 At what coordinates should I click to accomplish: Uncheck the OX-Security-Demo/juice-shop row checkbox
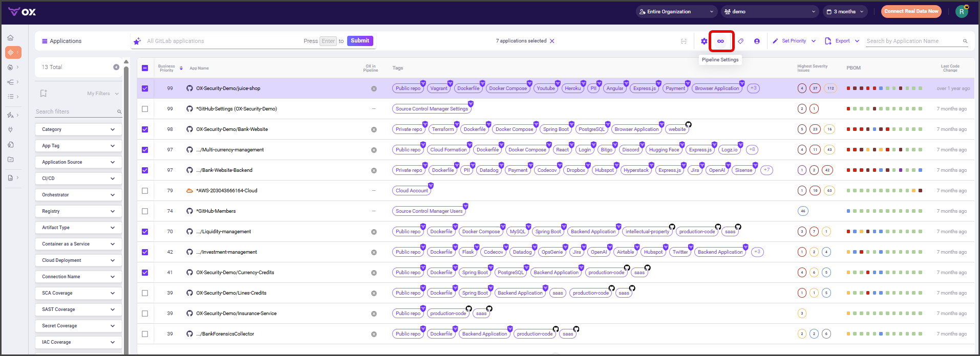[145, 88]
